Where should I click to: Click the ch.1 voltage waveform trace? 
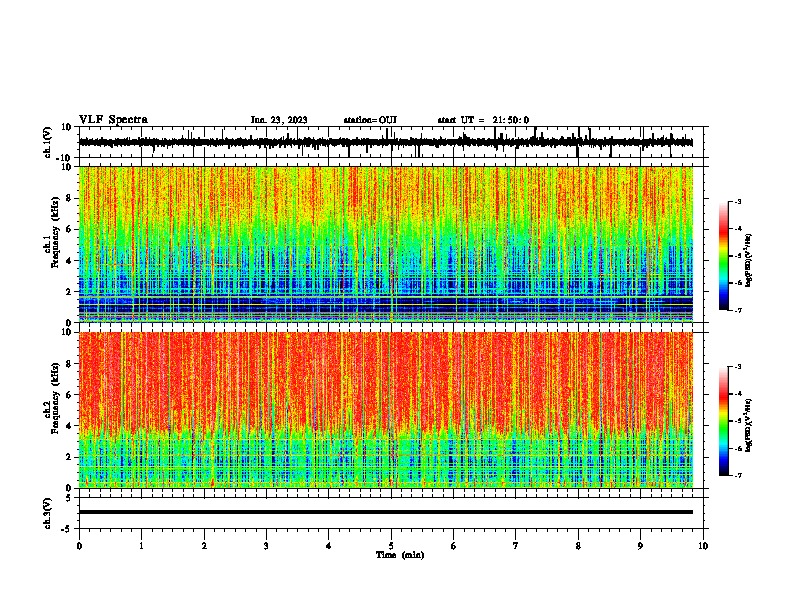(386, 143)
